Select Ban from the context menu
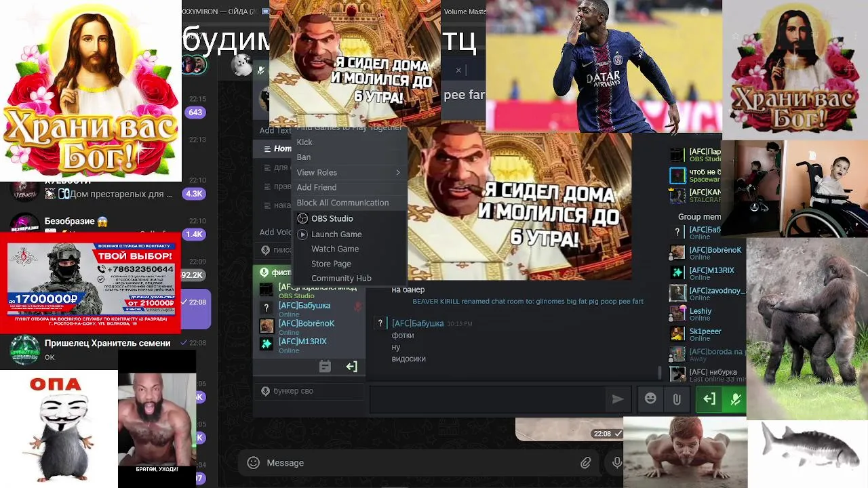The image size is (868, 488). pos(304,157)
